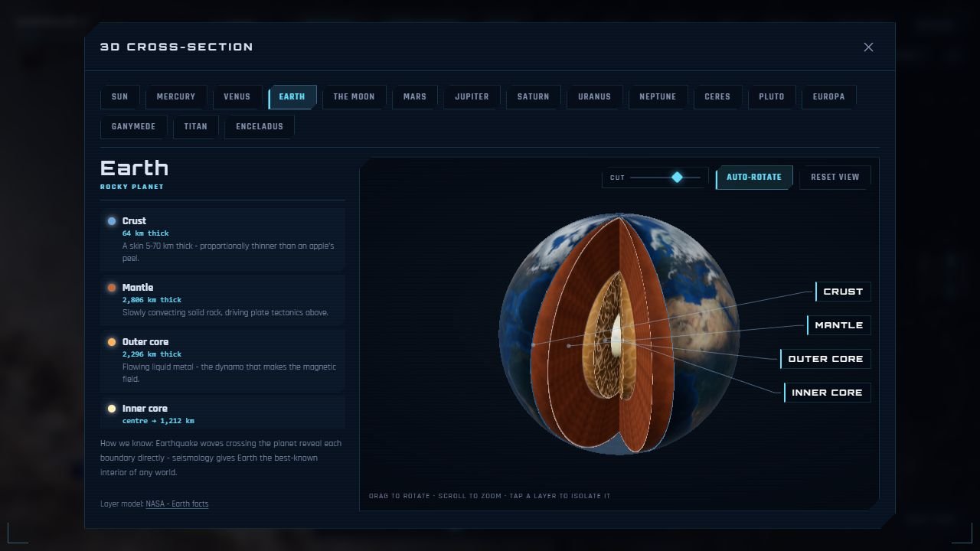Select the Europa tab
980x551 pixels.
828,96
